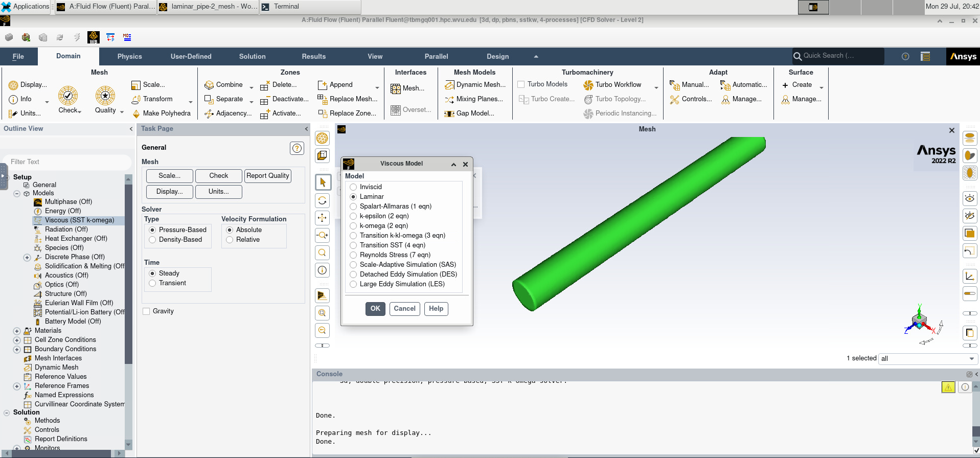Click the console warning icon
The image size is (980, 458).
coord(948,387)
